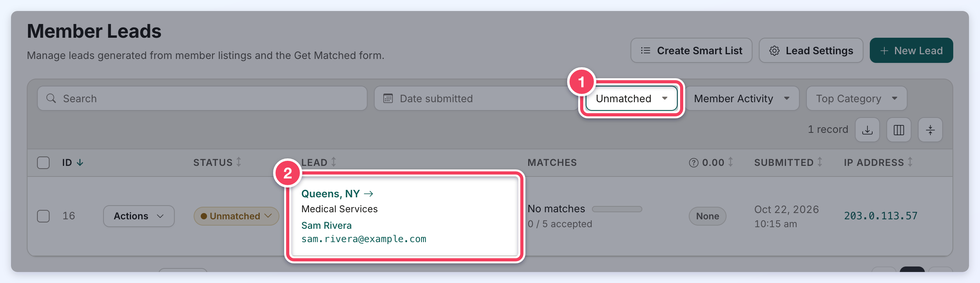The image size is (980, 283).
Task: Open the Actions menu for lead 16
Action: click(x=139, y=216)
